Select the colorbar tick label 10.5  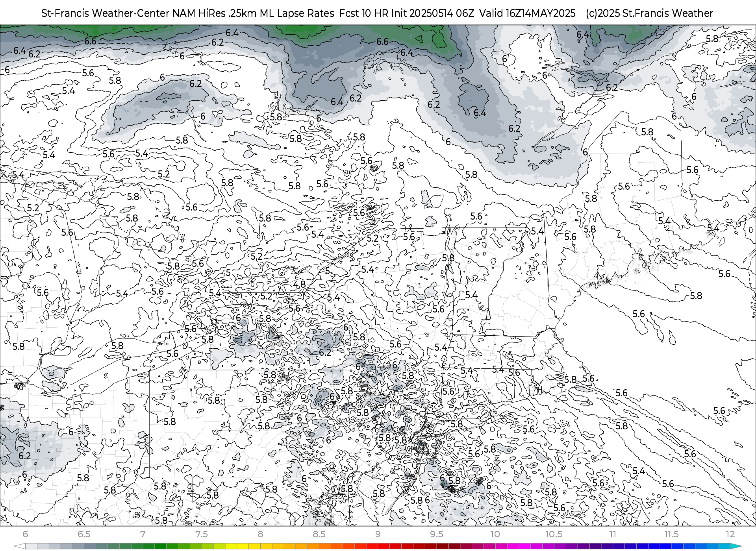click(x=554, y=534)
